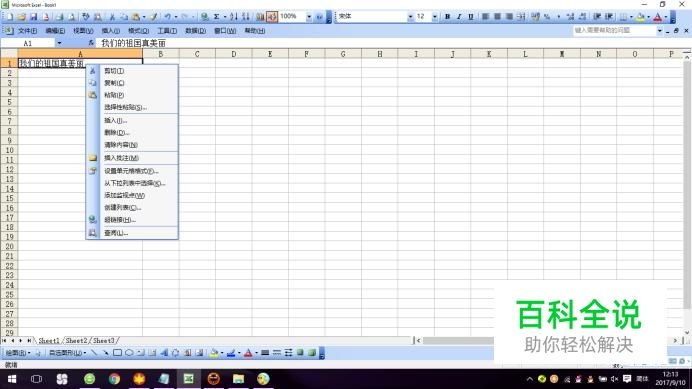Click the 3-D Style icon in drawing toolbar
Image resolution: width=692 pixels, height=389 pixels.
tap(312, 353)
